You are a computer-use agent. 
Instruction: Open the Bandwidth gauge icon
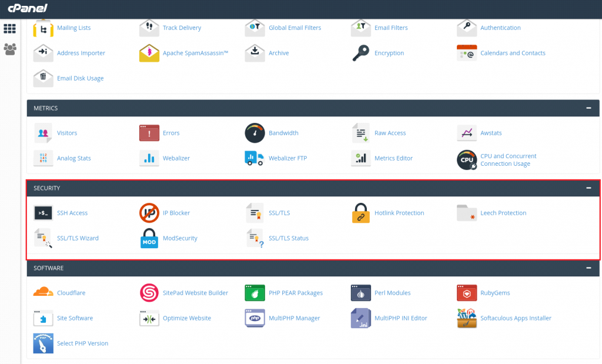coord(255,133)
